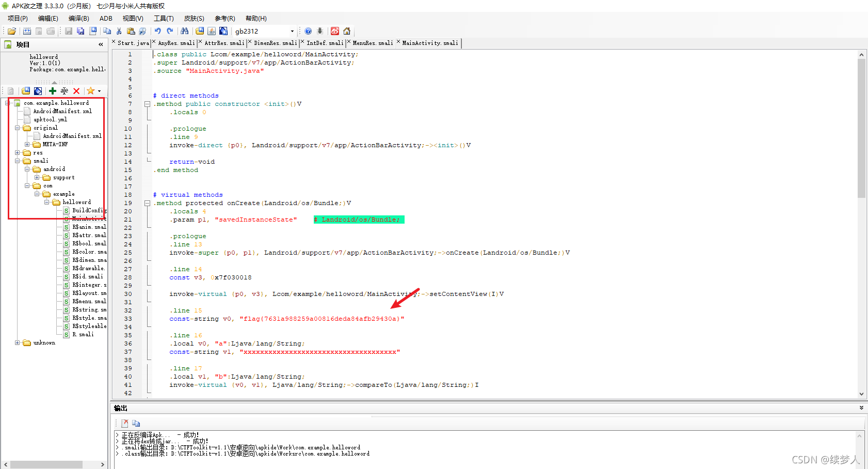Image resolution: width=868 pixels, height=469 pixels.
Task: Click the yellow star favorites icon
Action: coord(91,91)
